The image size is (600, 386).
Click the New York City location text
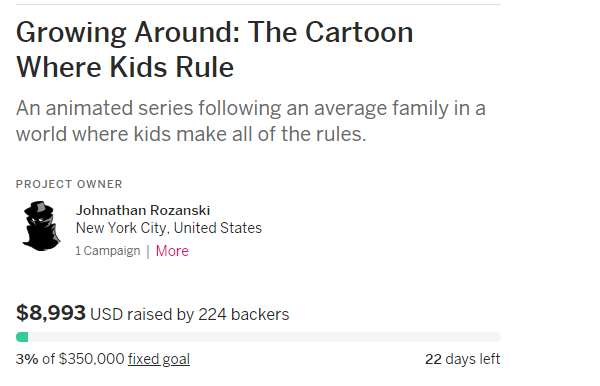coord(169,228)
